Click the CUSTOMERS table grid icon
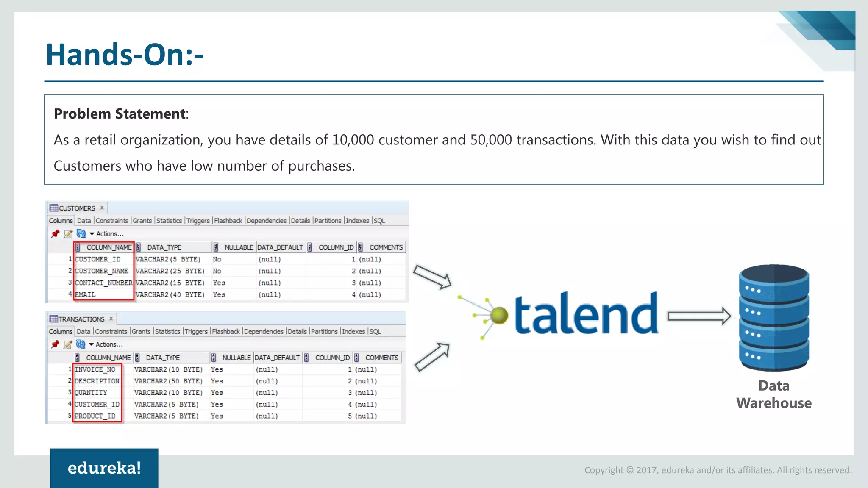This screenshot has width=868, height=488. pos(53,208)
